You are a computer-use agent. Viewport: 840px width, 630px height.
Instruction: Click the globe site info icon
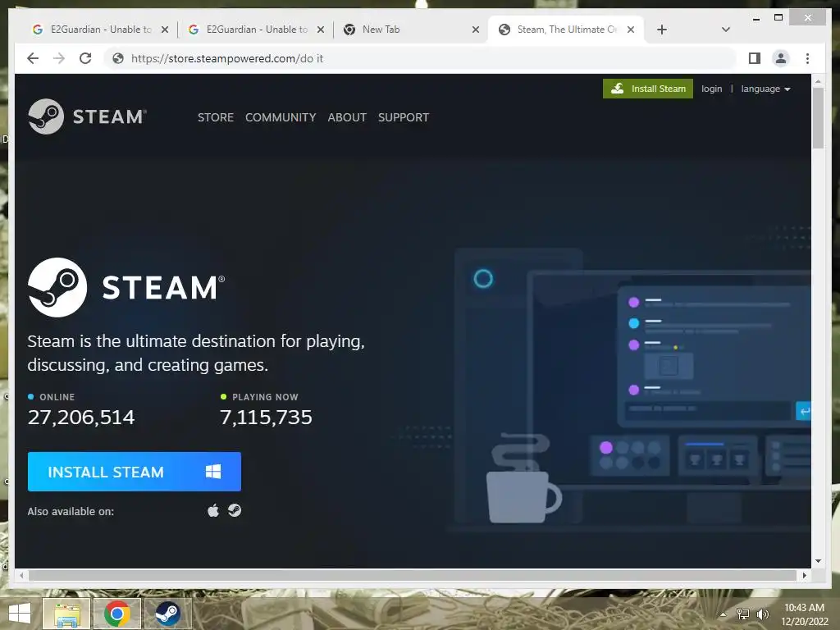[x=118, y=58]
